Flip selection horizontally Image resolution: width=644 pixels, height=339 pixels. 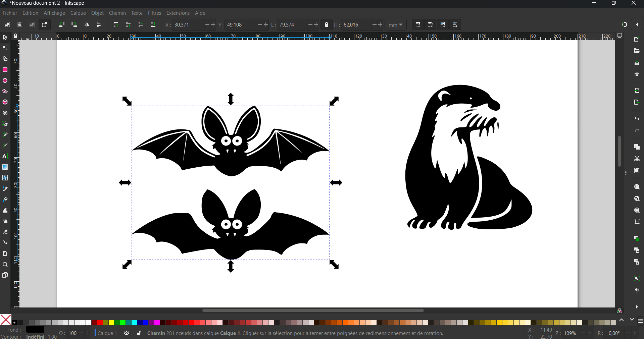(87, 25)
